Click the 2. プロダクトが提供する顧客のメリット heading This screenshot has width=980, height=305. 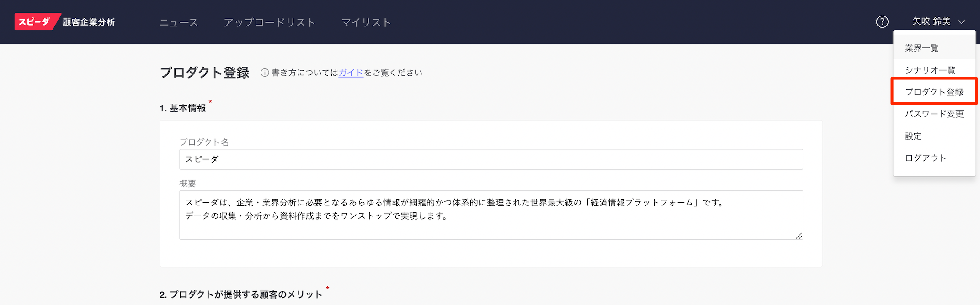[x=241, y=294]
